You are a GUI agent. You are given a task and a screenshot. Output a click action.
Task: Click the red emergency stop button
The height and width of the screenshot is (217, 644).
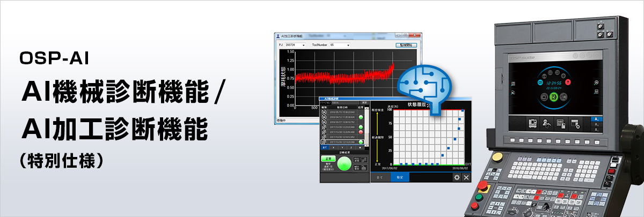point(483,186)
